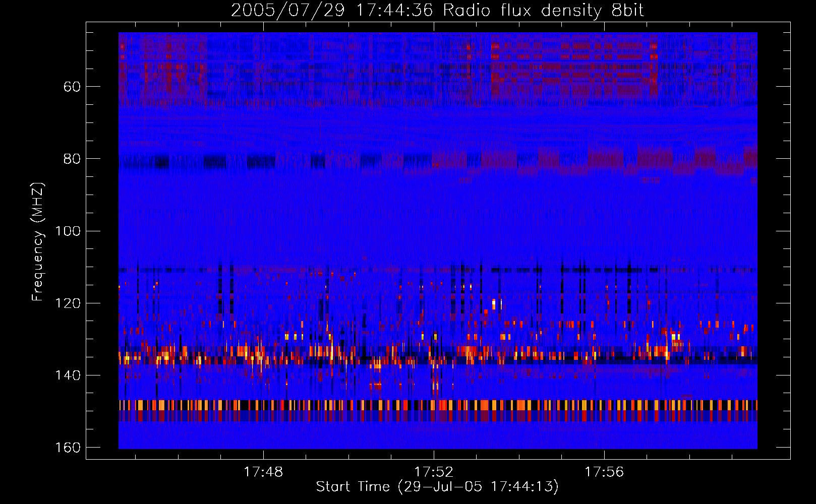Screen dimensions: 816x504
Task: Click the 160 frequency tick label
Action: tap(68, 448)
